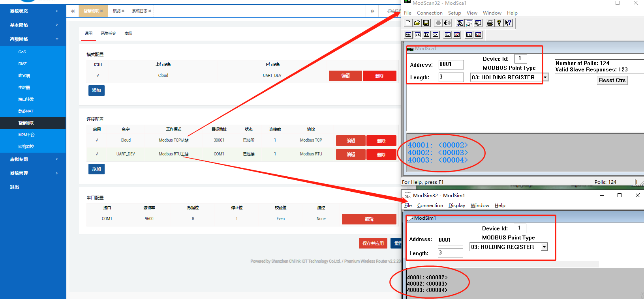Open MODBUS Point Type dropdown in ModSim32

pyautogui.click(x=544, y=247)
